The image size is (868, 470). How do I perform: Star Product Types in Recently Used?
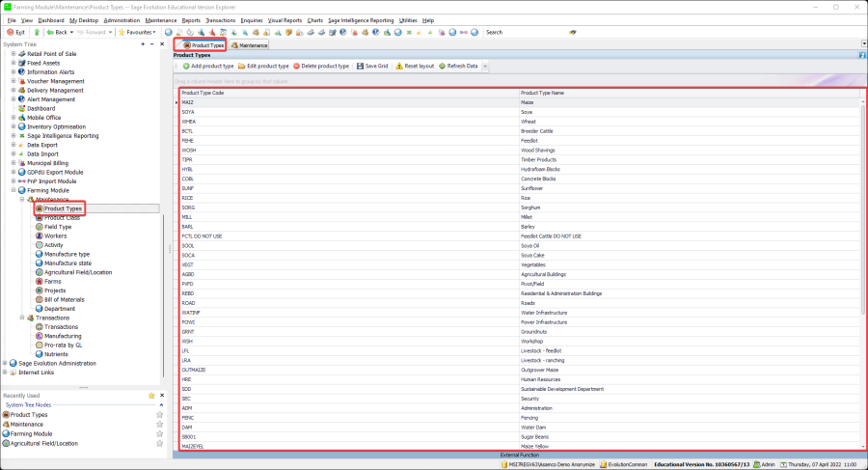tap(160, 415)
